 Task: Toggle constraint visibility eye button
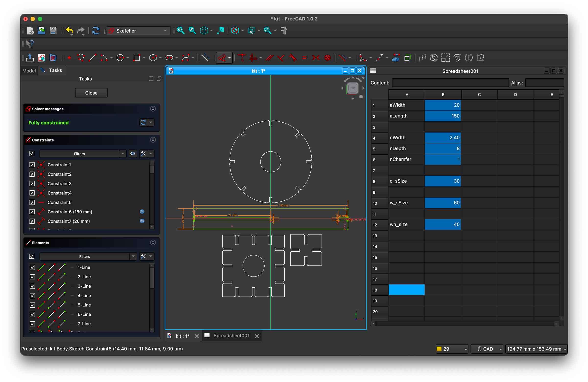[x=133, y=153]
